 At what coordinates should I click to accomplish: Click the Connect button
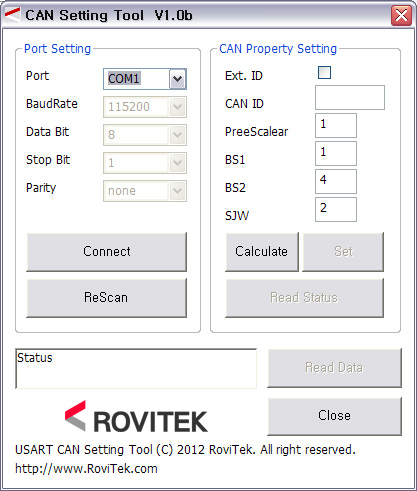pyautogui.click(x=107, y=252)
